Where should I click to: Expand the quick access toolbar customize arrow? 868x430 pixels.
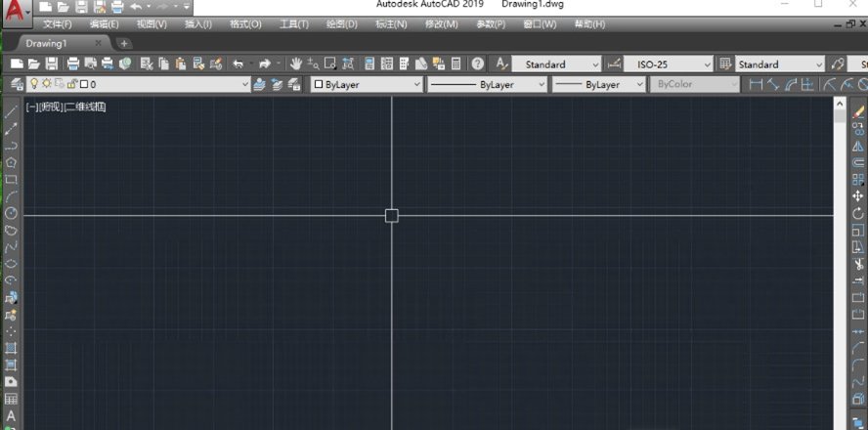[x=187, y=7]
